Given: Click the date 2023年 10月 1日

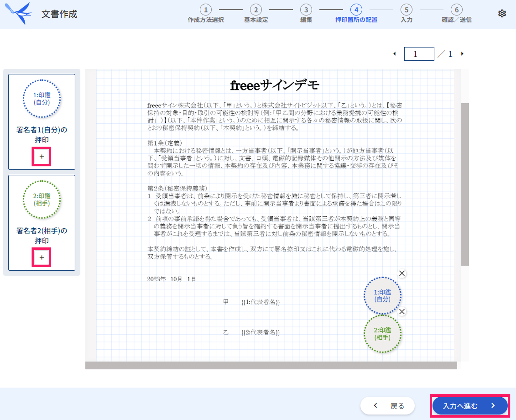Looking at the screenshot, I should [x=171, y=279].
